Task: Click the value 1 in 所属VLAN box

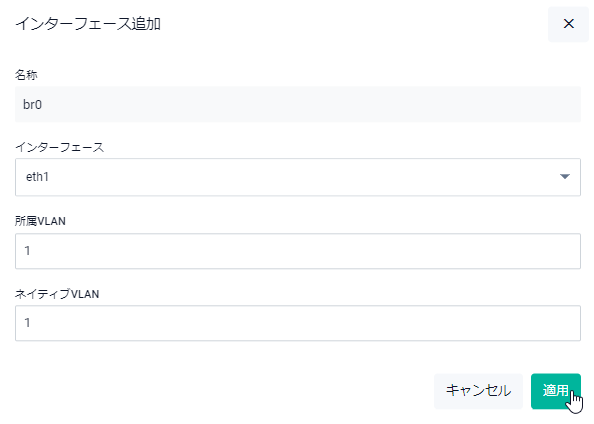Action: click(x=27, y=251)
